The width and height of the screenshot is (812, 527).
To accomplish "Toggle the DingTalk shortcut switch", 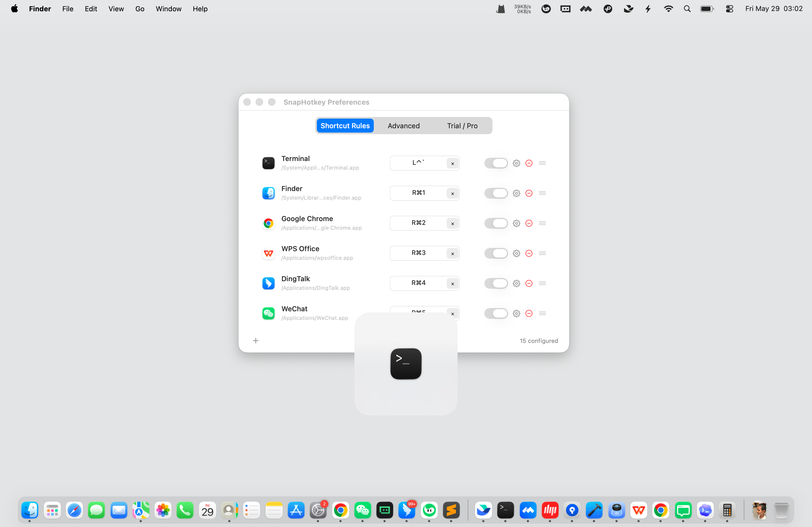I will tap(496, 283).
